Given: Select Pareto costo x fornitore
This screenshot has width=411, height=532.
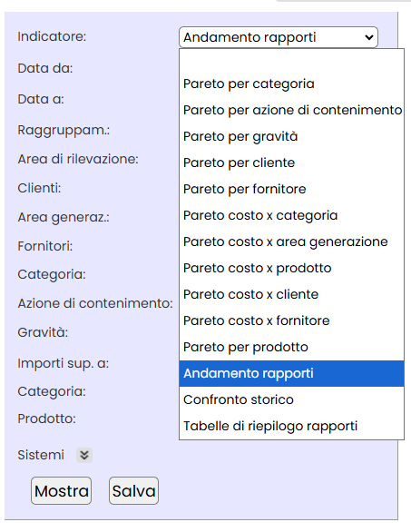Looking at the screenshot, I should point(291,320).
